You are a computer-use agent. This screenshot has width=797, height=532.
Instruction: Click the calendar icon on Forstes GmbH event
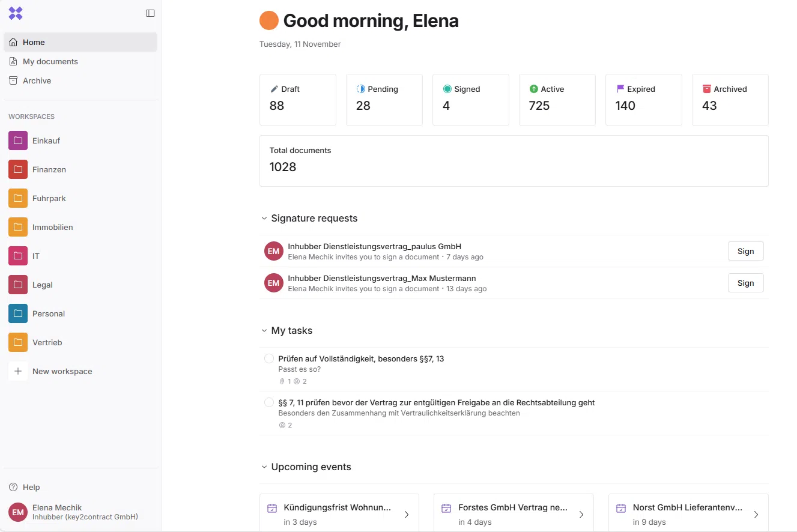pyautogui.click(x=446, y=509)
